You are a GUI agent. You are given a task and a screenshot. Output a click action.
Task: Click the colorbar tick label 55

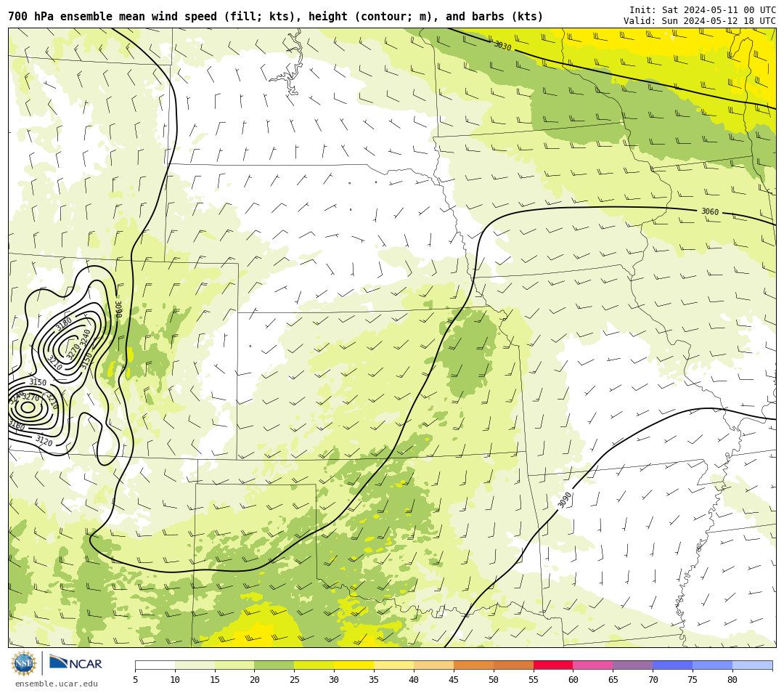(534, 679)
